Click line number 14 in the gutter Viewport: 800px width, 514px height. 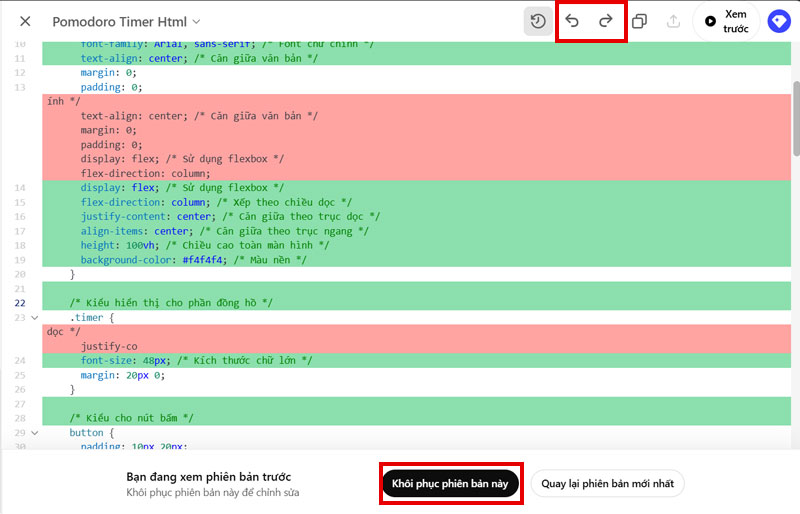(20, 187)
